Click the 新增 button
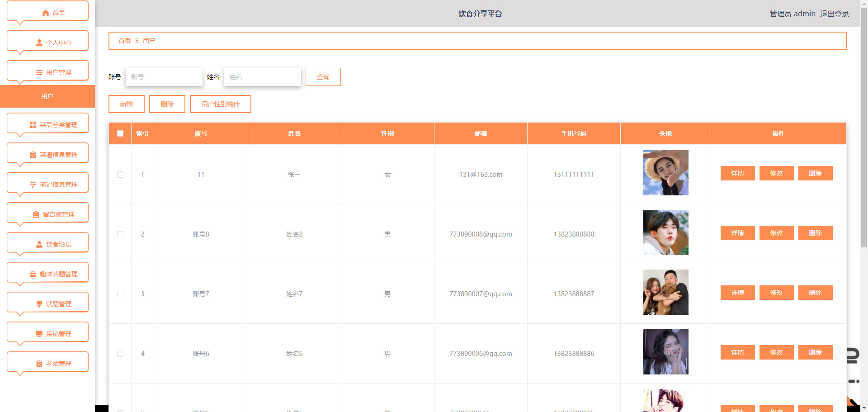868x412 pixels. click(x=127, y=104)
